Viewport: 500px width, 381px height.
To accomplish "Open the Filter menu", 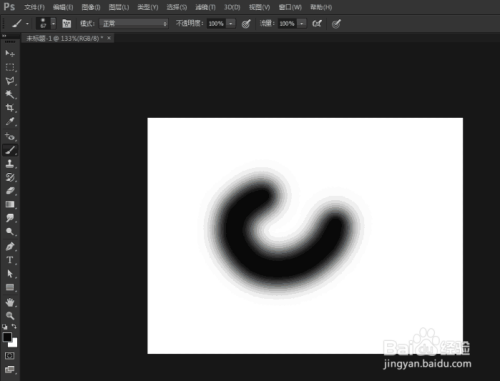I will point(205,7).
